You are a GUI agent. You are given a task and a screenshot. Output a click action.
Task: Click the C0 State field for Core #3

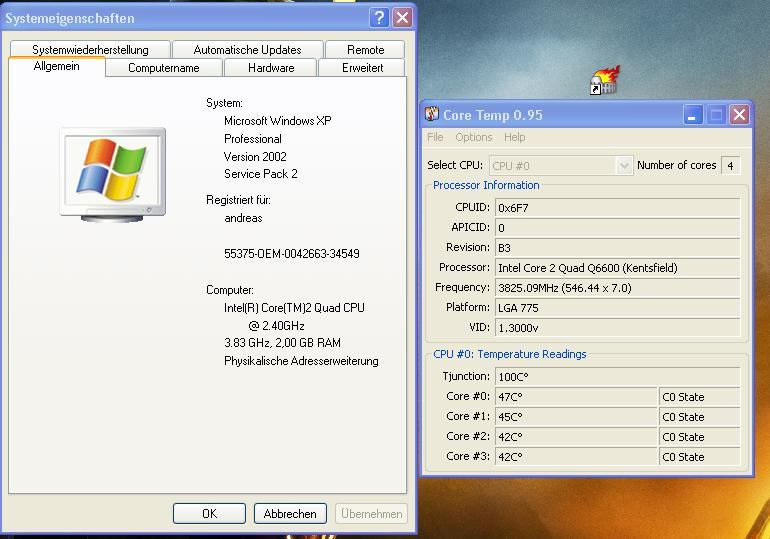[700, 457]
